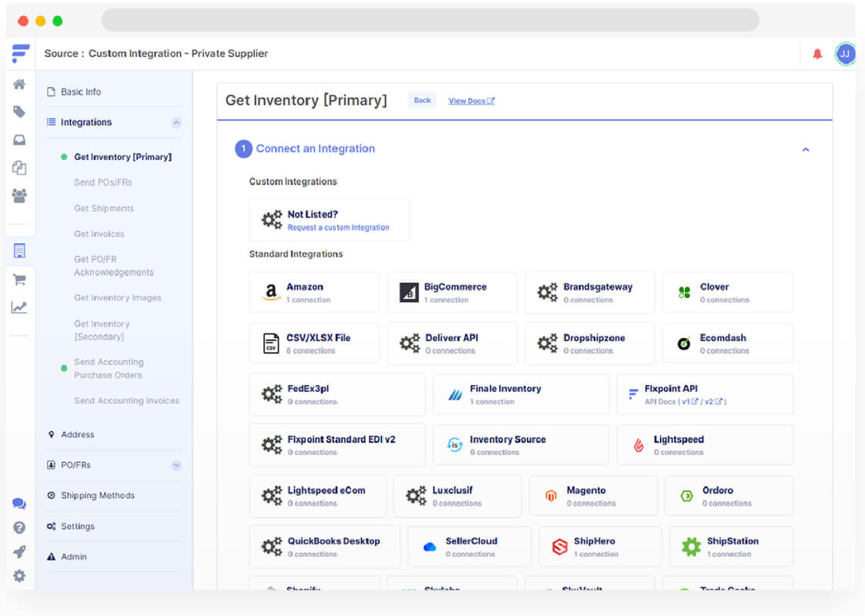Expand the PO/FRs sidebar chevron
Viewport: 865px width, 616px height.
[176, 465]
